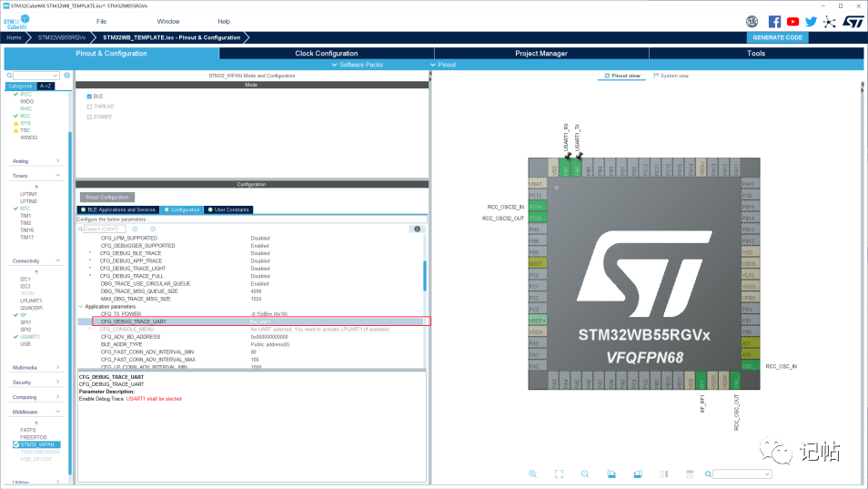
Task: Click the RF1 green pin
Action: click(701, 381)
